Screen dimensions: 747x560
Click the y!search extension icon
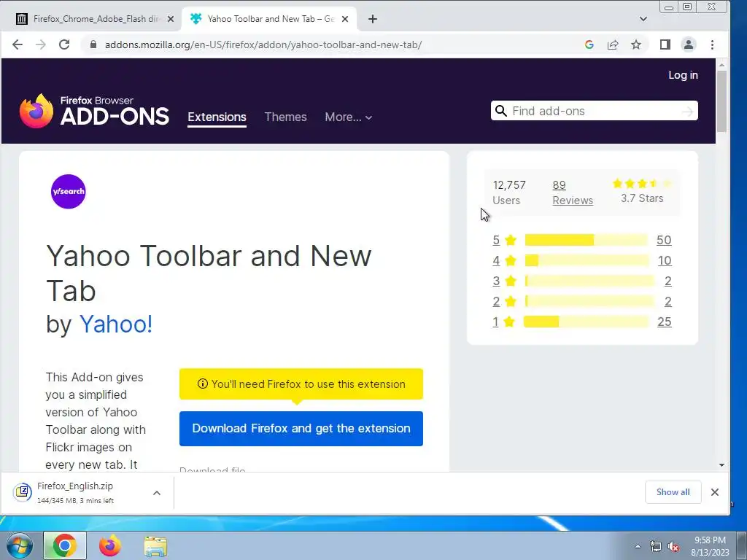pyautogui.click(x=68, y=192)
